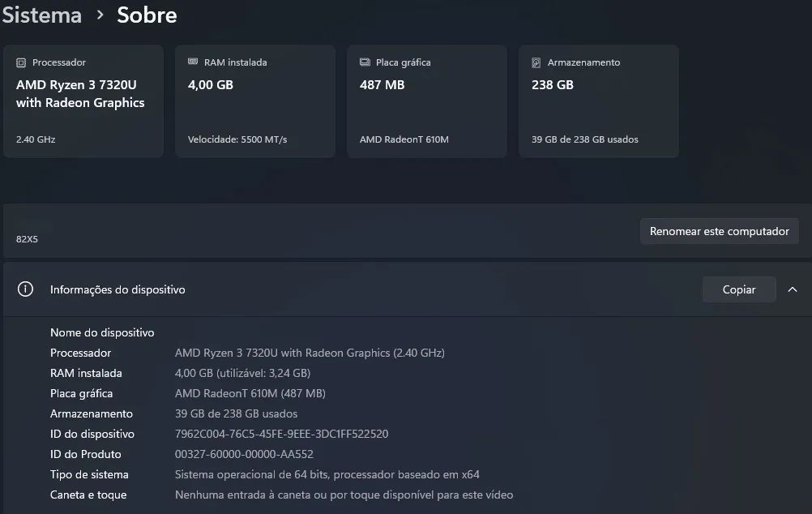The height and width of the screenshot is (514, 812).
Task: Click the Armazenamento disk icon
Action: (536, 62)
